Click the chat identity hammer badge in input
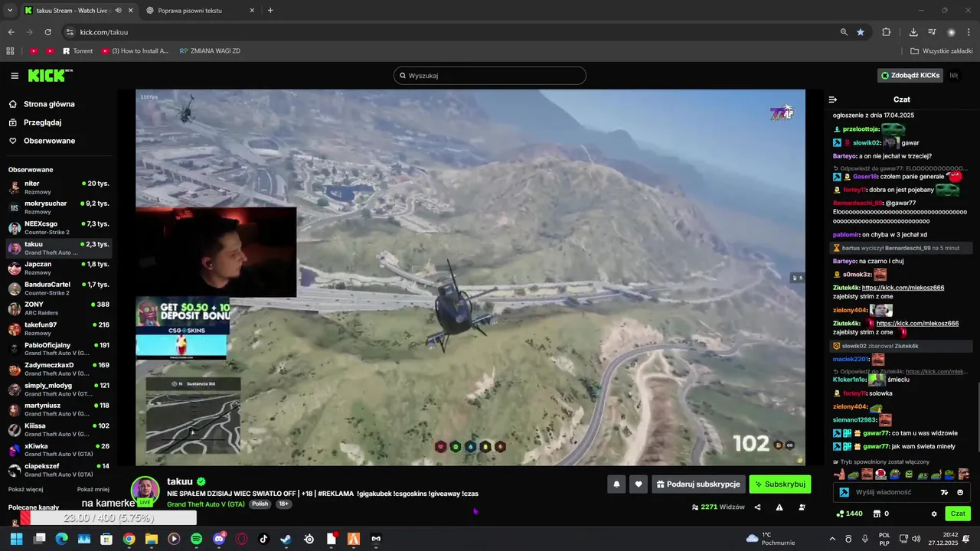The width and height of the screenshot is (980, 551). pos(844,492)
